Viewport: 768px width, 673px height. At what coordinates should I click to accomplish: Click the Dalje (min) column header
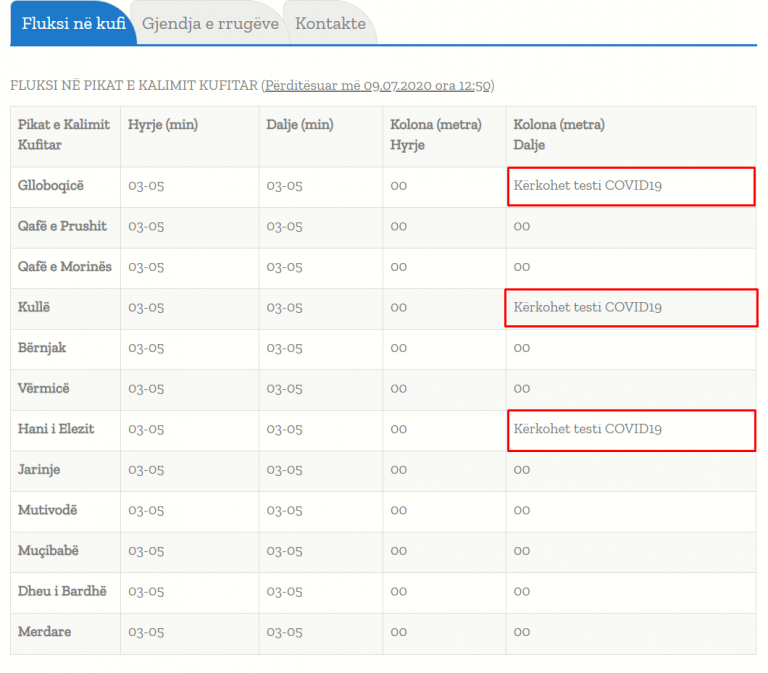tap(300, 125)
